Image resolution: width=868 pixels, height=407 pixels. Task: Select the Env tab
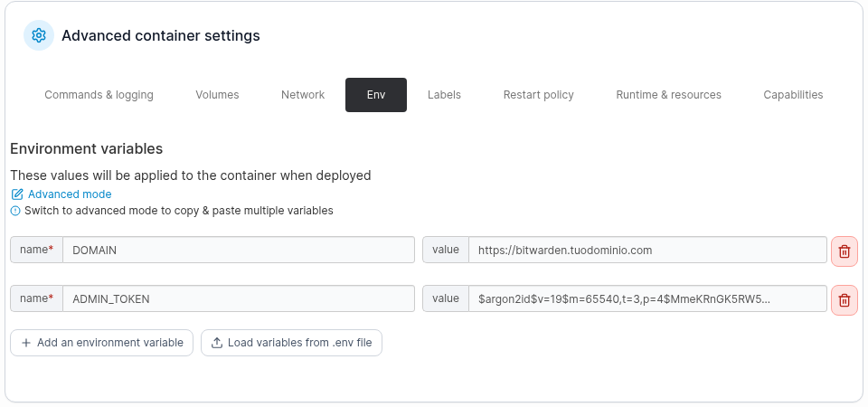click(x=376, y=95)
